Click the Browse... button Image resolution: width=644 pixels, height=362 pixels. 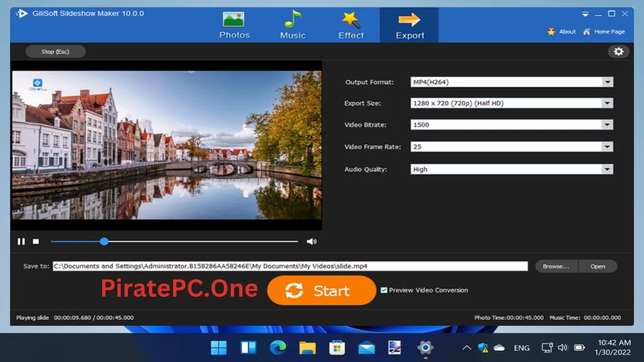click(x=556, y=266)
